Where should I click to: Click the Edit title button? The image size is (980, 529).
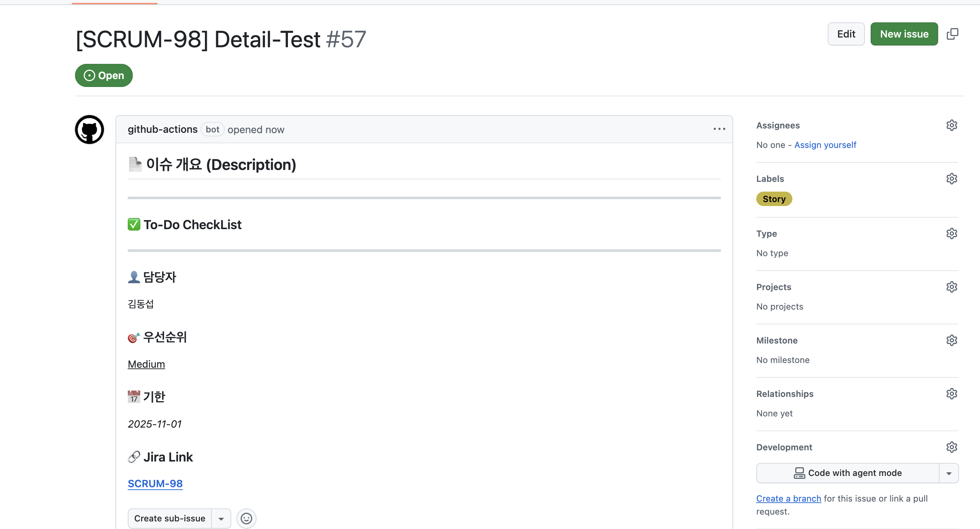pos(846,34)
